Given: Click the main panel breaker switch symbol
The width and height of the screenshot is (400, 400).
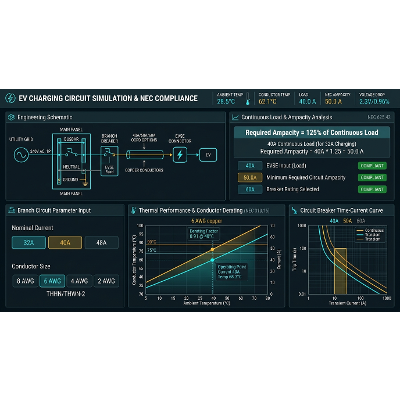Looking at the screenshot, I should [x=71, y=153].
